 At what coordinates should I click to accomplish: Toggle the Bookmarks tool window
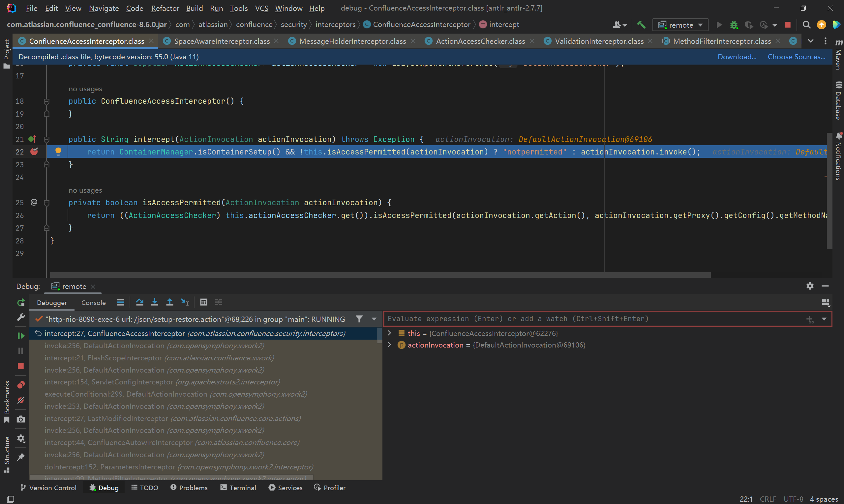pyautogui.click(x=6, y=402)
